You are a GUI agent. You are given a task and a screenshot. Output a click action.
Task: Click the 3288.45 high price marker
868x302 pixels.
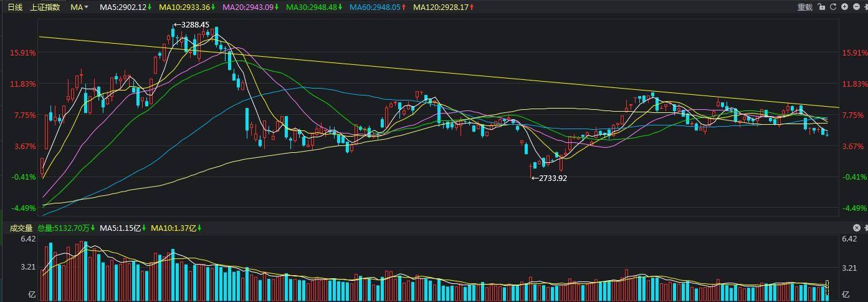[191, 25]
